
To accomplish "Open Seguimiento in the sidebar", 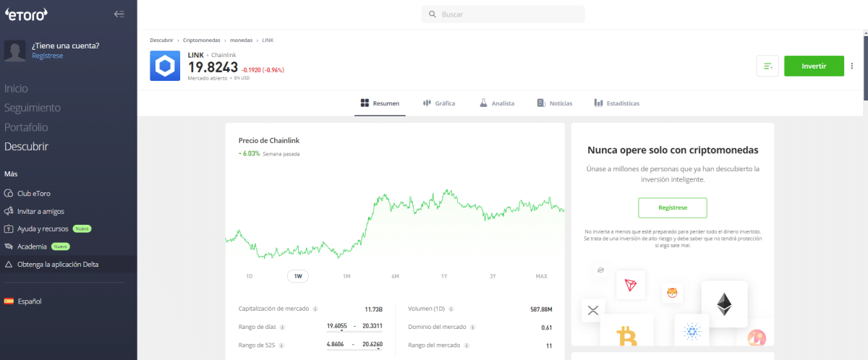I will tap(33, 108).
